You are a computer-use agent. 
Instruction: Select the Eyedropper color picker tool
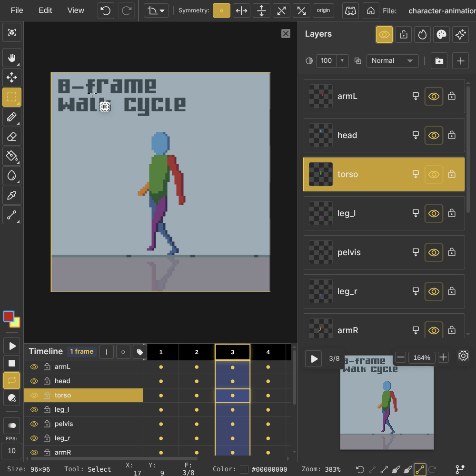click(12, 195)
